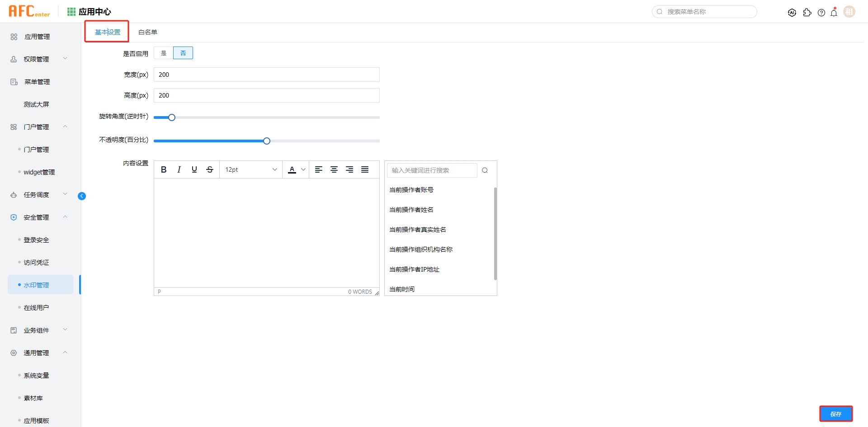Click the 搜索菜单名称 search field
This screenshot has width=868, height=427.
tap(704, 12)
